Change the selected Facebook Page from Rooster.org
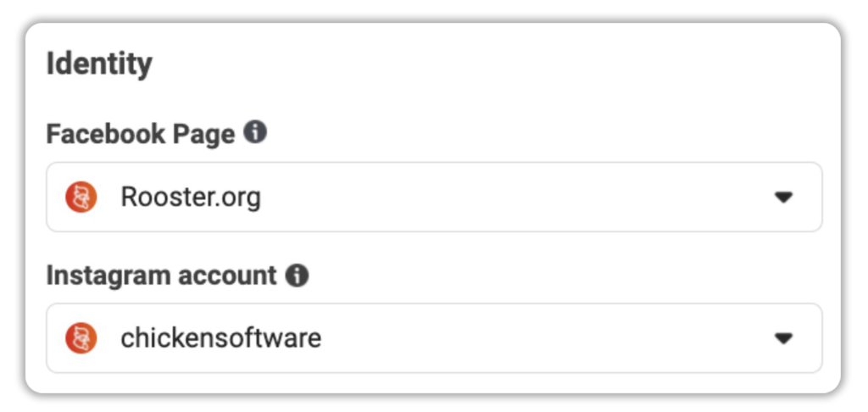The image size is (868, 412). pos(434,198)
